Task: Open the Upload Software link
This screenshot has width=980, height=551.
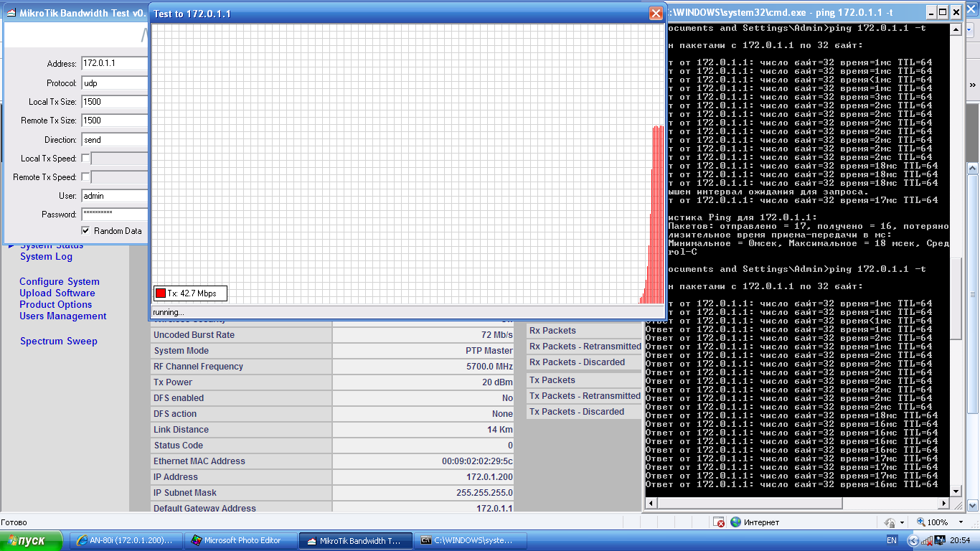Action: [57, 293]
